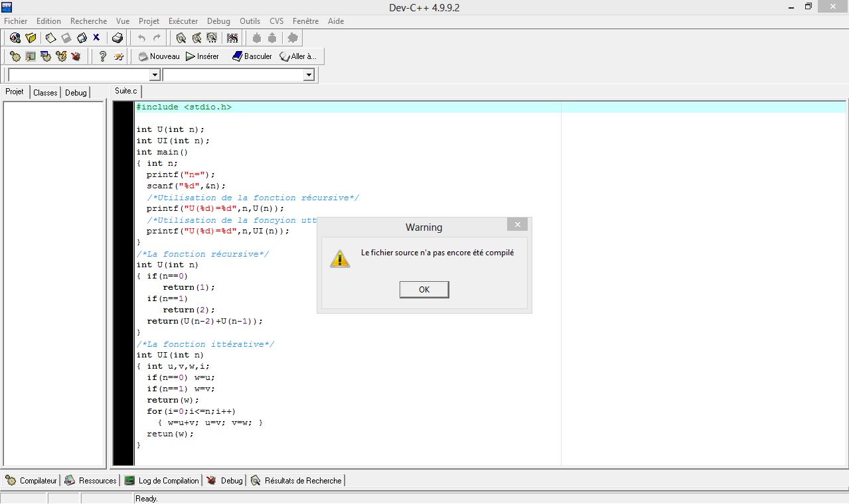Open Help via the question mark icon

pyautogui.click(x=103, y=56)
